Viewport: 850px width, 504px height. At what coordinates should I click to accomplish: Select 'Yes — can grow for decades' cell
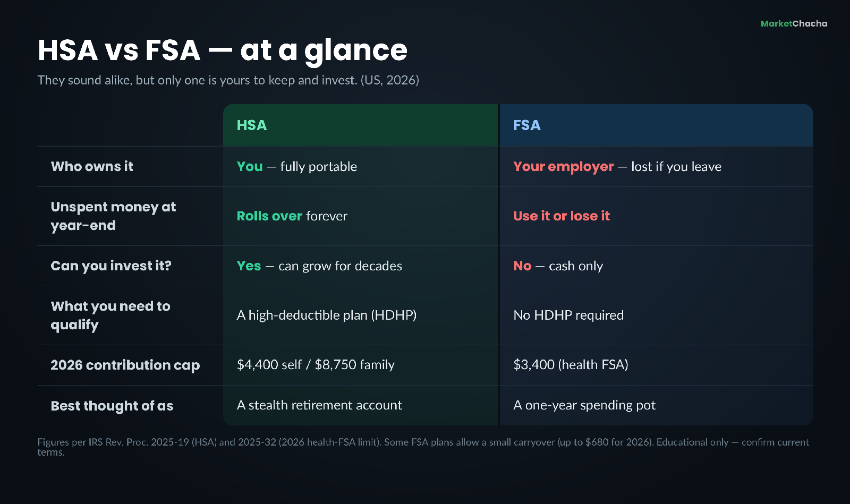319,266
